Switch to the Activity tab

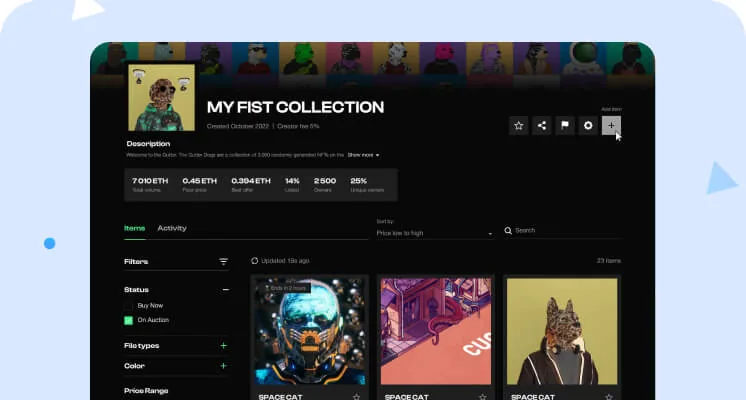(172, 228)
